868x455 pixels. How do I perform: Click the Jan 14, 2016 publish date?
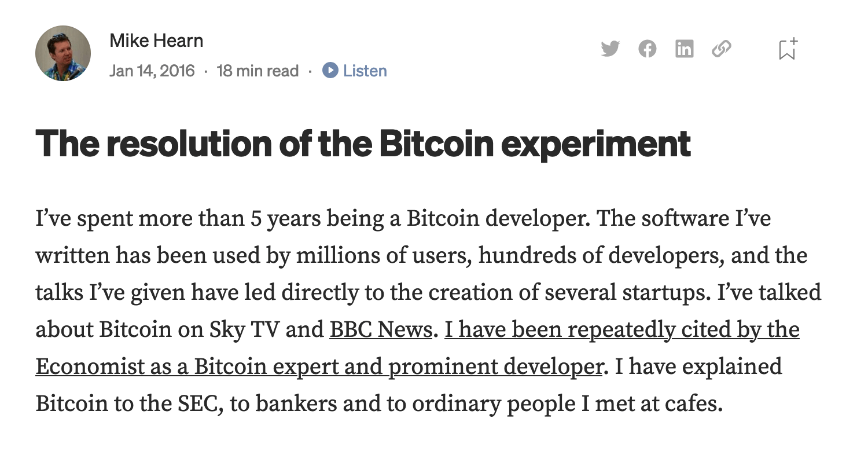(152, 71)
